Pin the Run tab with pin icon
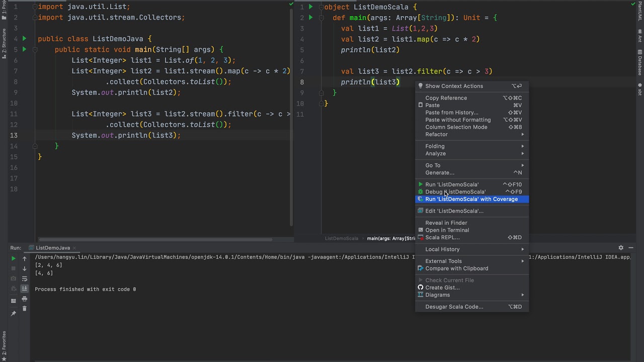Image resolution: width=644 pixels, height=362 pixels. pyautogui.click(x=14, y=313)
